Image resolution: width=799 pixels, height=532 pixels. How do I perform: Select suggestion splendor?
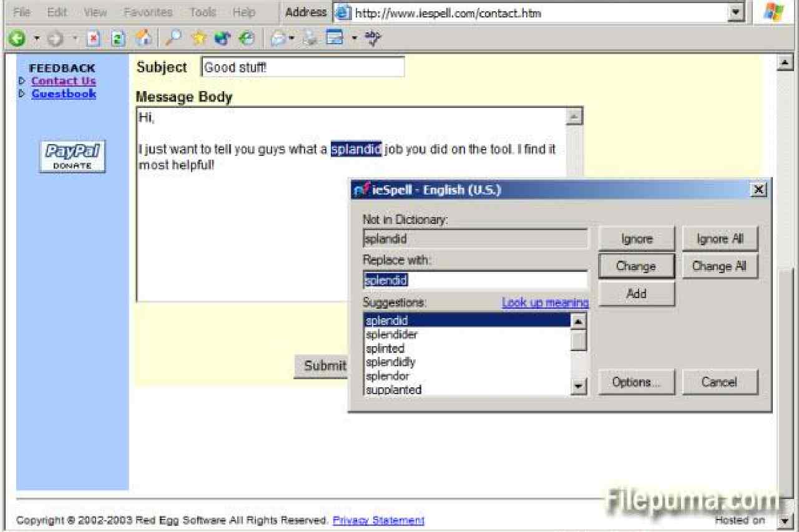tap(468, 376)
